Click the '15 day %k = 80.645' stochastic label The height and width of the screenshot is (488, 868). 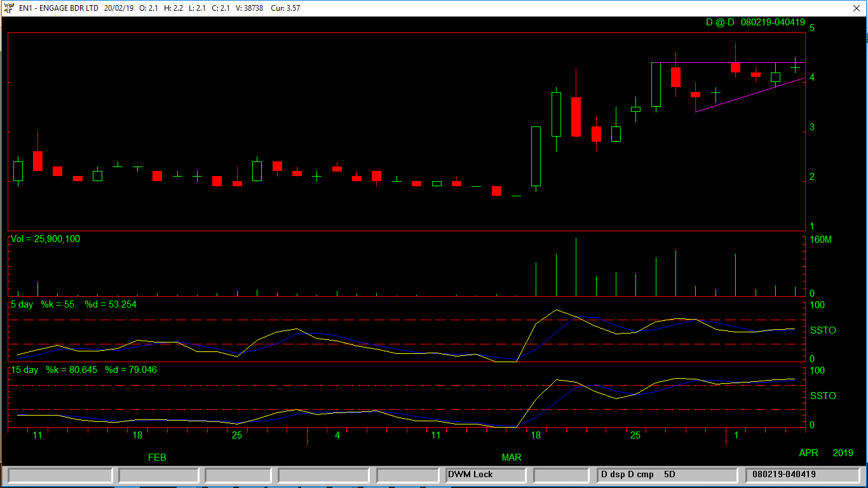pyautogui.click(x=54, y=370)
